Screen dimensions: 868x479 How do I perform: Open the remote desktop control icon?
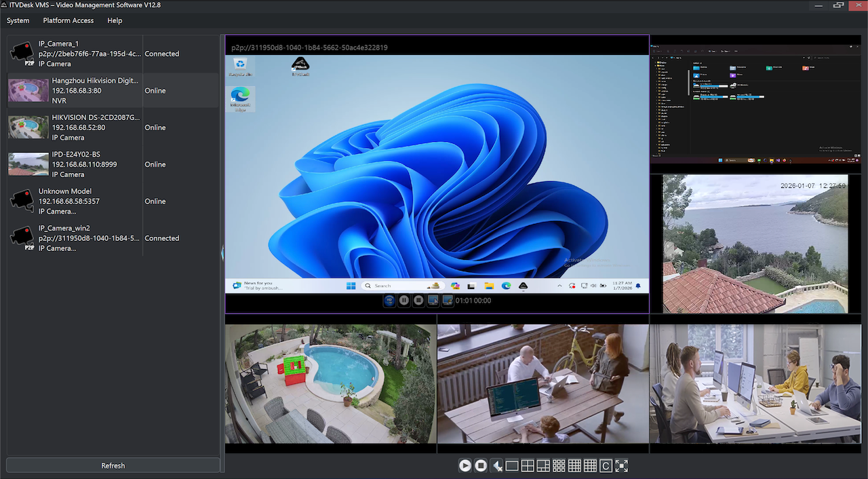click(x=433, y=300)
